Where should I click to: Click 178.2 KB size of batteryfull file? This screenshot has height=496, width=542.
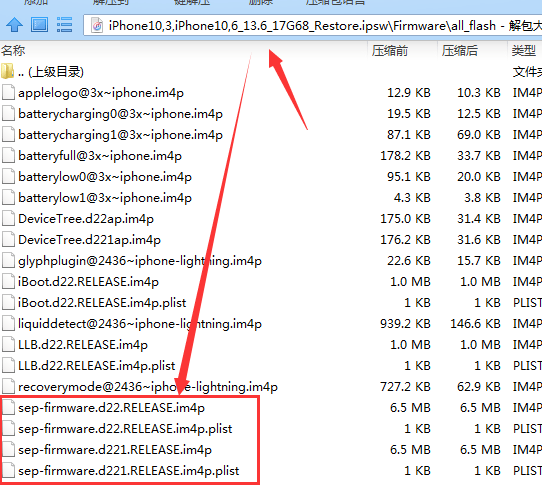coord(405,156)
